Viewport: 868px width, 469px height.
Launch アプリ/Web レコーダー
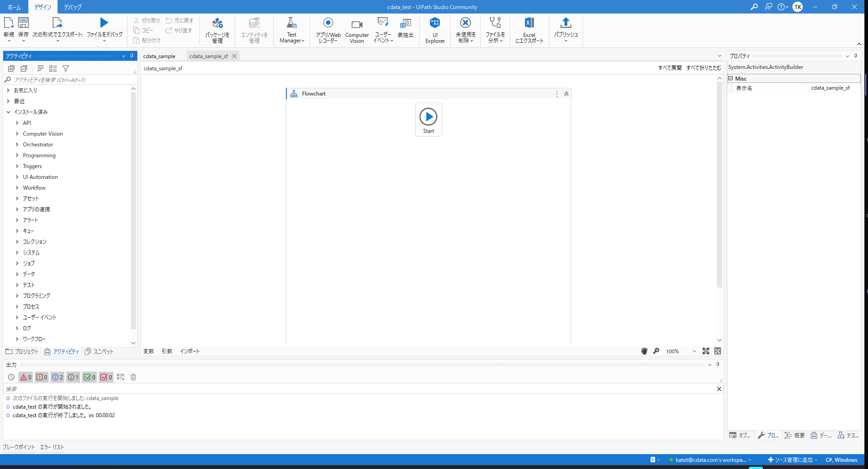point(328,30)
